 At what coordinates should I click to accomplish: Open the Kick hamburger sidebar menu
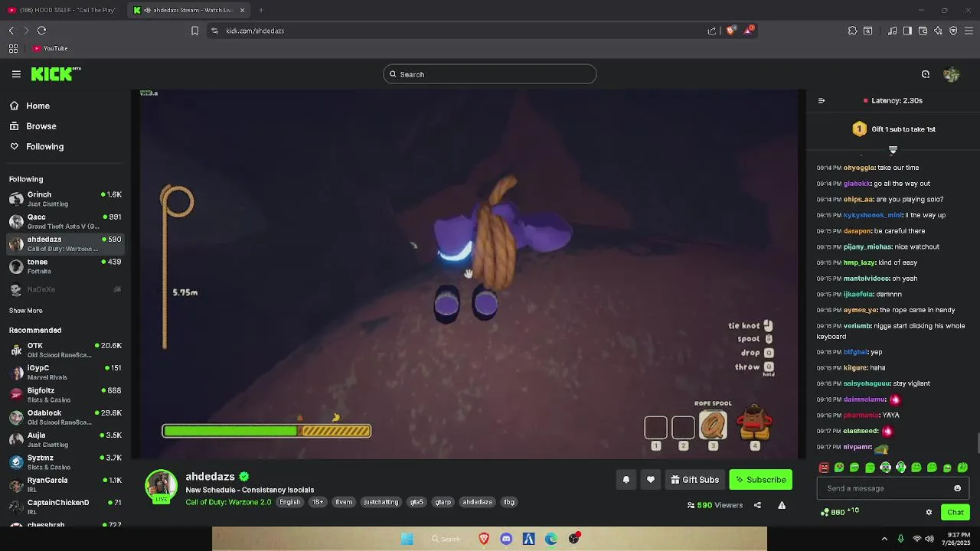coord(16,74)
